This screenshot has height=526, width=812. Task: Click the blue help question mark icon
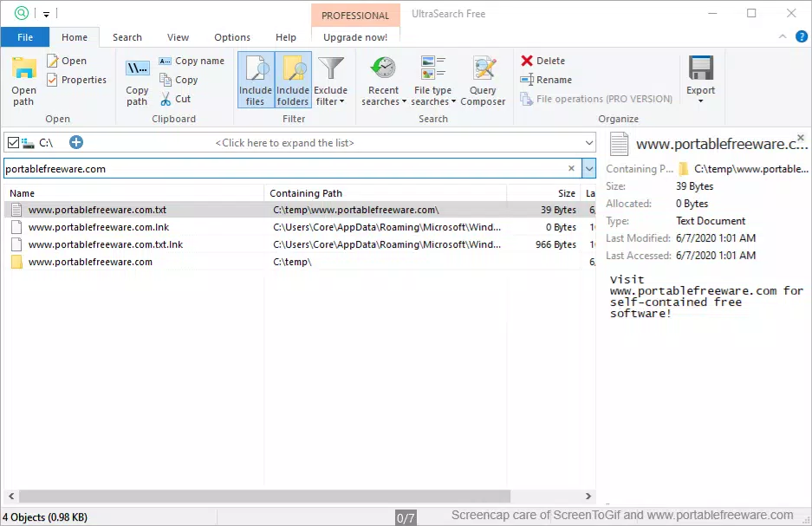[801, 36]
